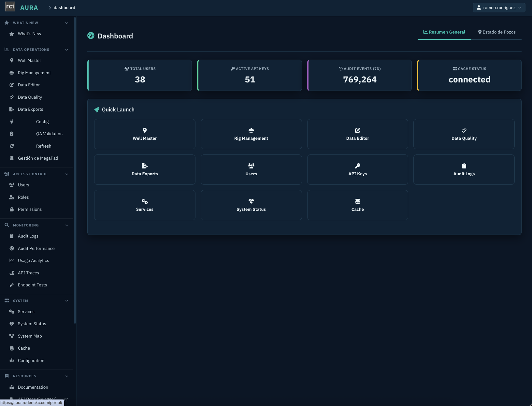Click the Data Exports file icon in sidebar
Screen dimensions: 532x406
[12, 109]
